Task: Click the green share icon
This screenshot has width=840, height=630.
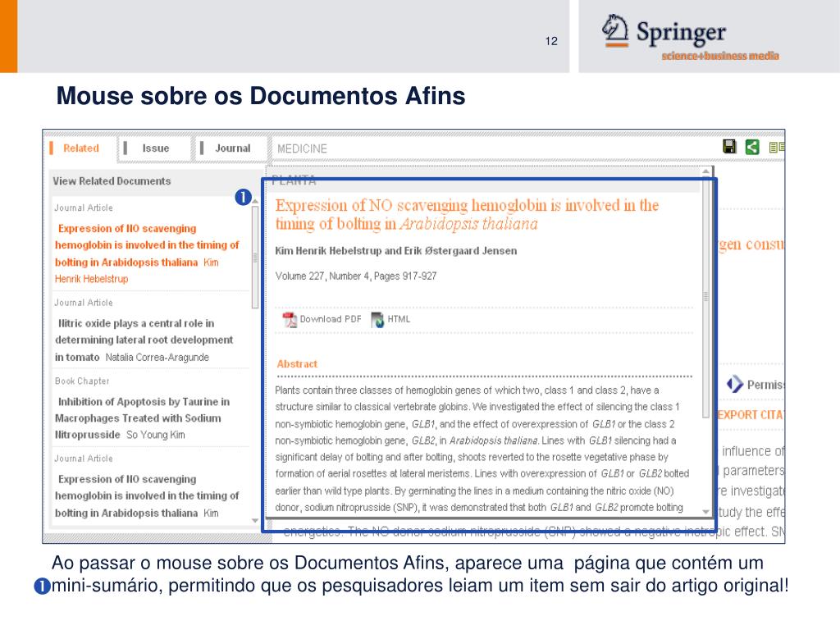Action: (x=752, y=147)
